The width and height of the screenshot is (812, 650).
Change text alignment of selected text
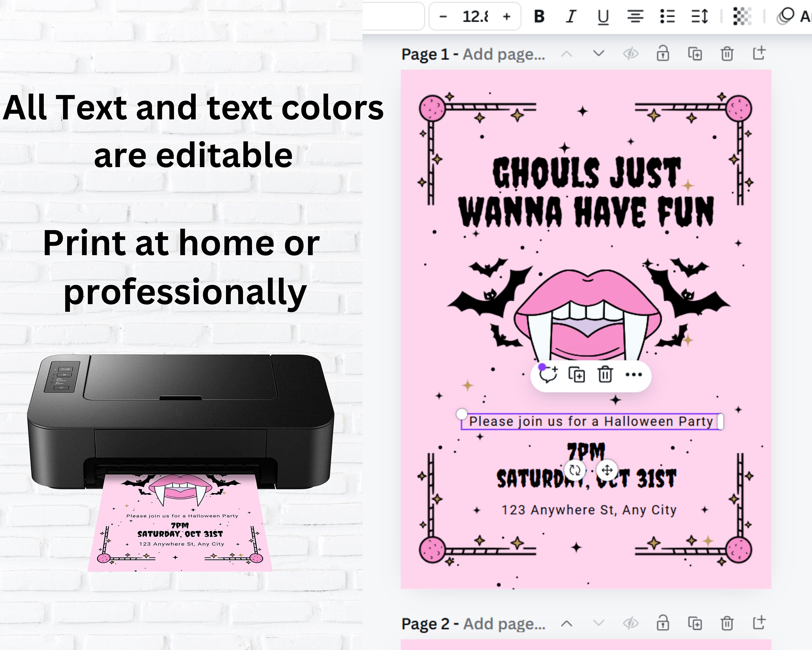(636, 16)
